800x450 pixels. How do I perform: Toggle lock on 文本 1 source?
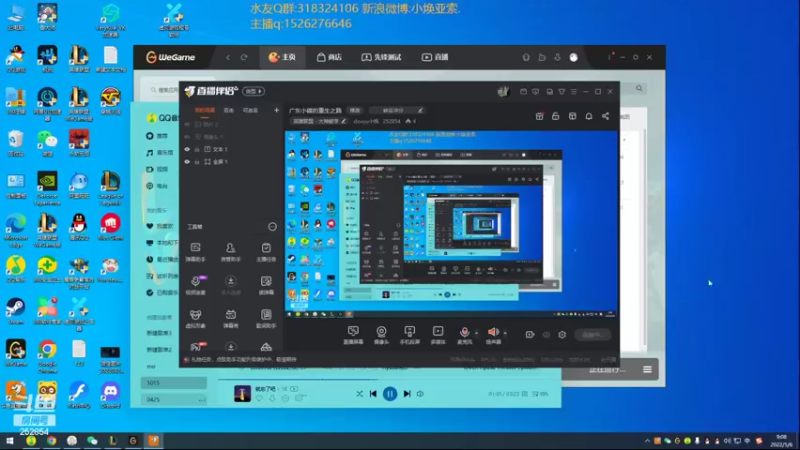coord(197,149)
